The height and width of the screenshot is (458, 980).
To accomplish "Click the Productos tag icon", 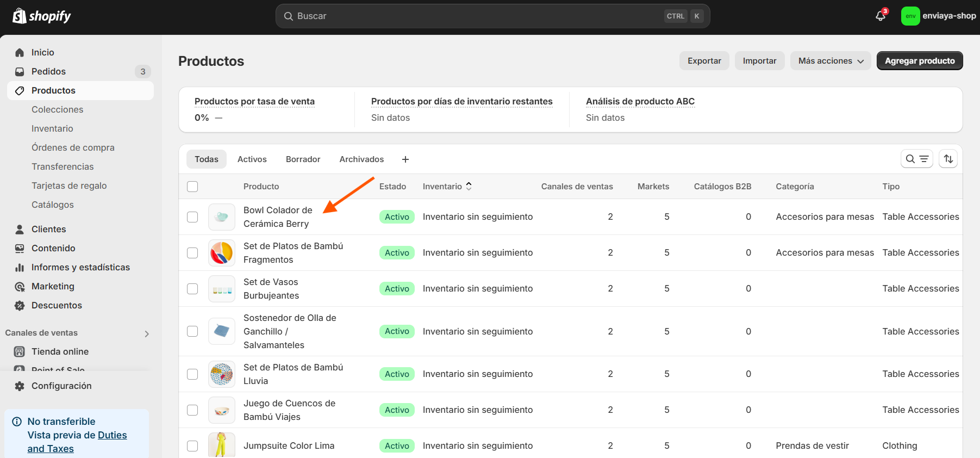I will [x=20, y=90].
